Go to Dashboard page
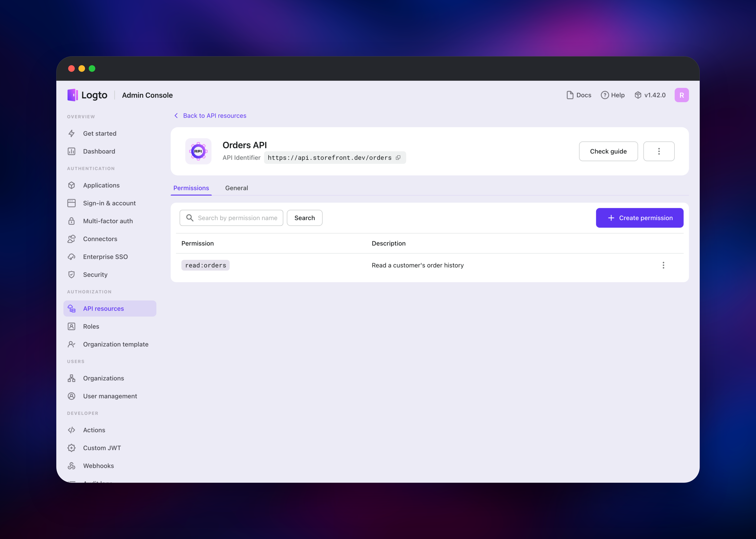Viewport: 756px width, 539px height. click(110, 151)
